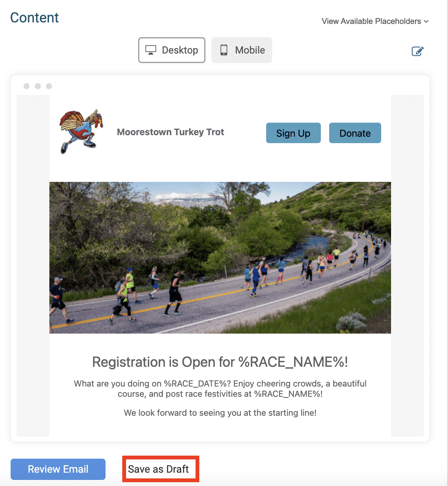Click the Moorestown Turkey Trot title
Viewport: 448px width, 486px height.
[x=170, y=132]
